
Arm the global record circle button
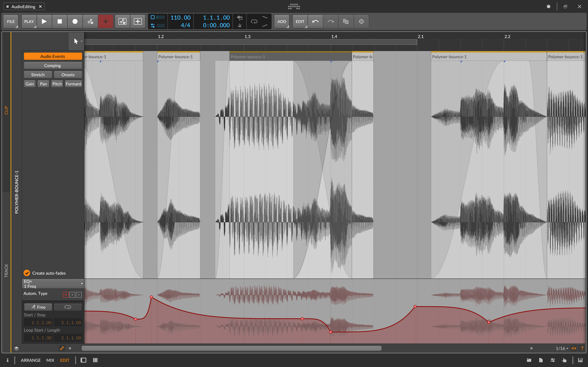click(75, 21)
